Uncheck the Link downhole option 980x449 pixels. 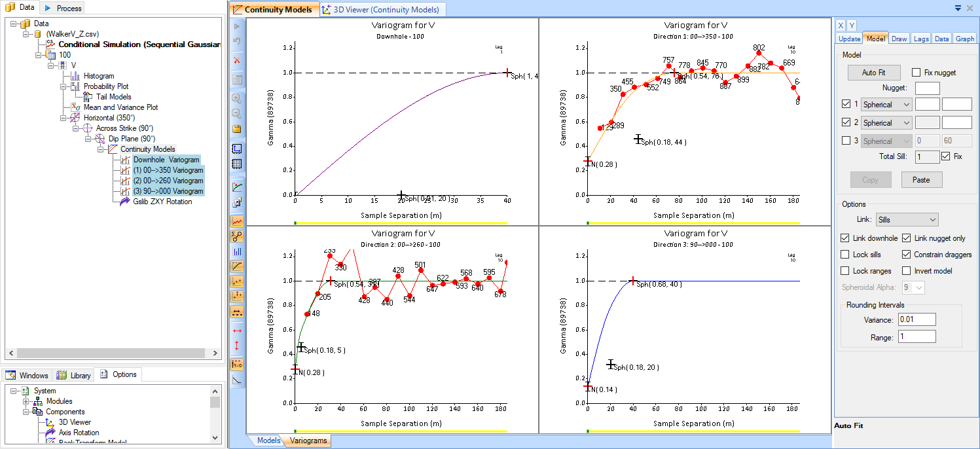click(x=845, y=238)
